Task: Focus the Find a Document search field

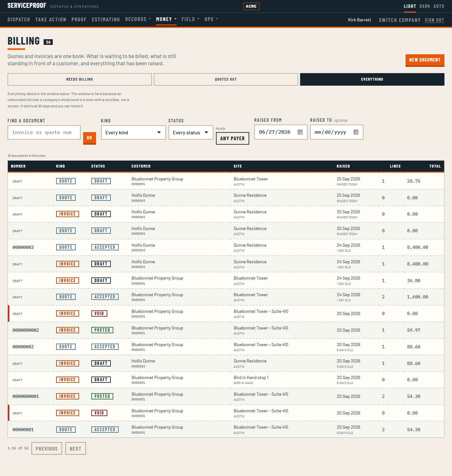Action: [44, 132]
